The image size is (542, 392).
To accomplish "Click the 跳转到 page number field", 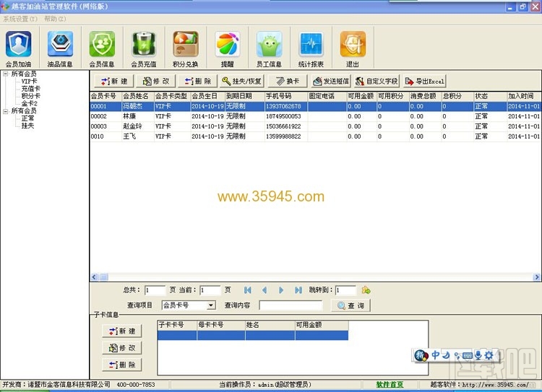I will coord(345,290).
